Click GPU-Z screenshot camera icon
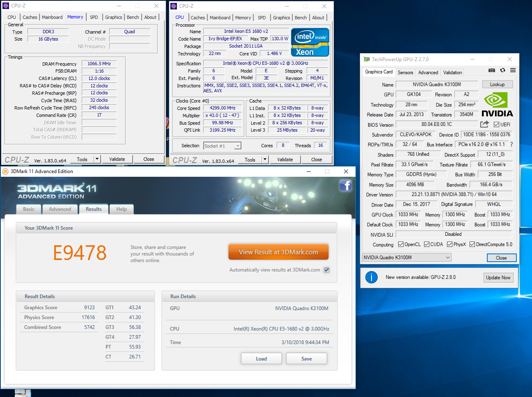 [491, 71]
